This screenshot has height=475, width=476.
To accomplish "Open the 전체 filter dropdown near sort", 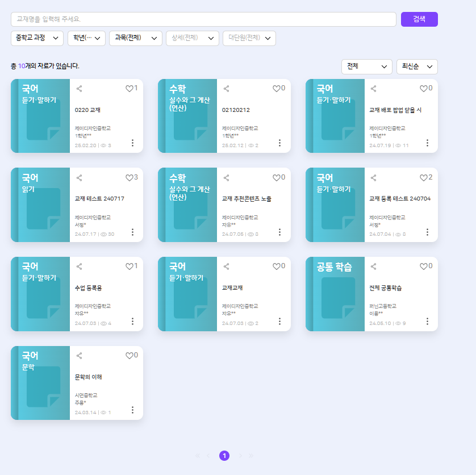I will (366, 66).
